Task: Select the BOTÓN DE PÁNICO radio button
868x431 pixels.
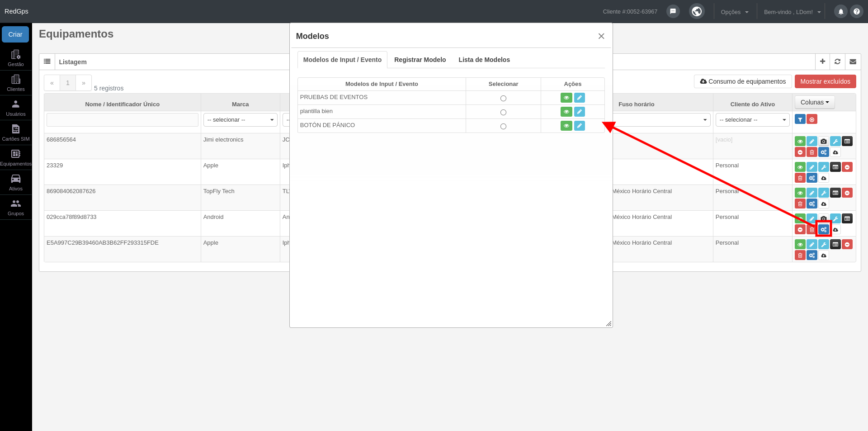Action: 503,126
